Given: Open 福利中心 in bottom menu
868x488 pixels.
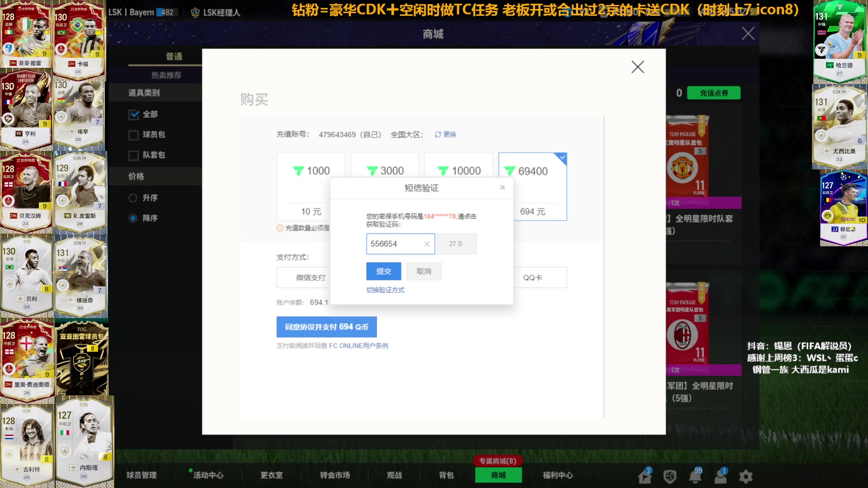Looking at the screenshot, I should click(x=558, y=475).
